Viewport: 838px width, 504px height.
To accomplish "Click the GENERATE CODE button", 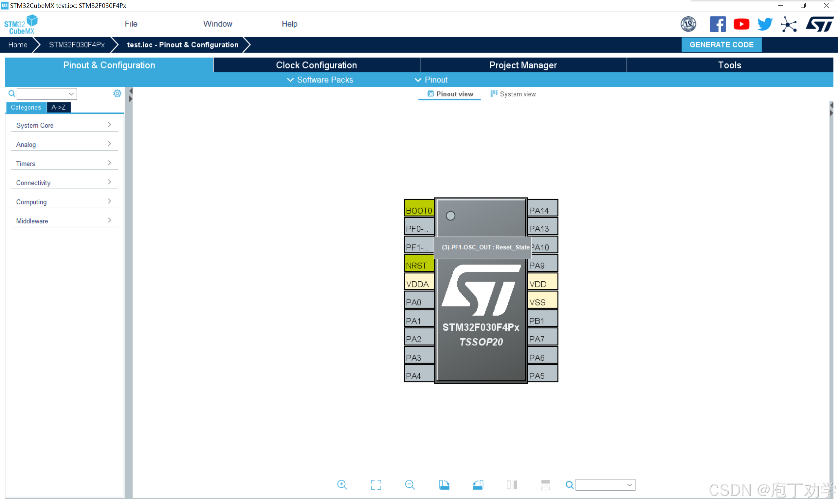I will tap(721, 44).
